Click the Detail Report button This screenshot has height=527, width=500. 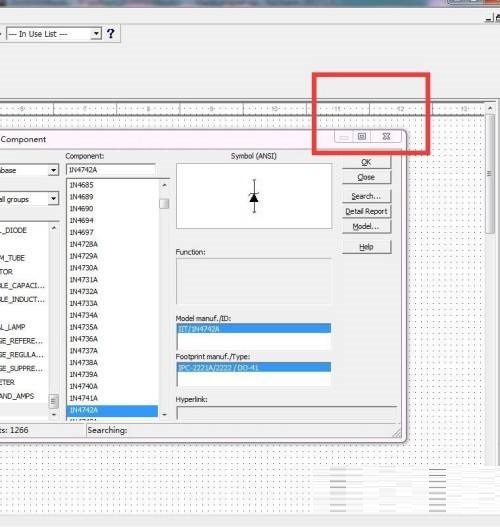point(366,211)
